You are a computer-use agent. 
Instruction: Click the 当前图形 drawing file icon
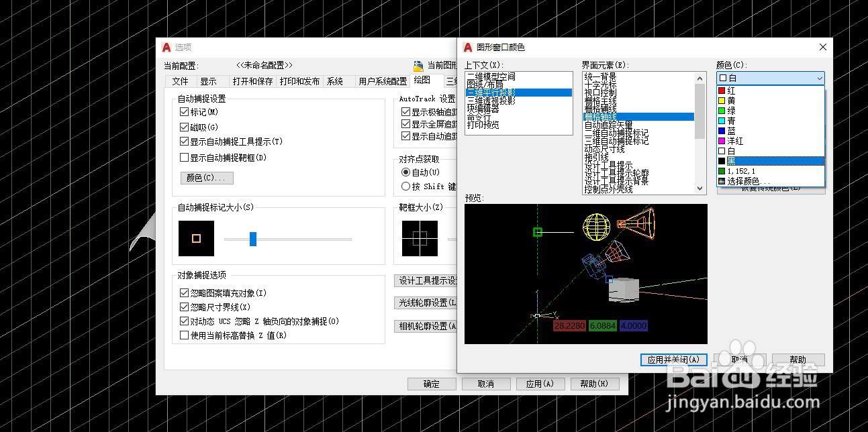419,66
